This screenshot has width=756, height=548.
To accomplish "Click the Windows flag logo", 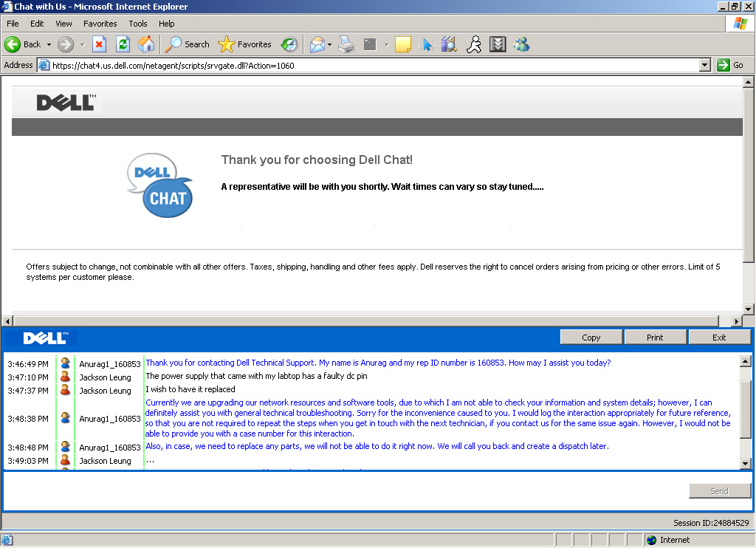I will coord(740,23).
